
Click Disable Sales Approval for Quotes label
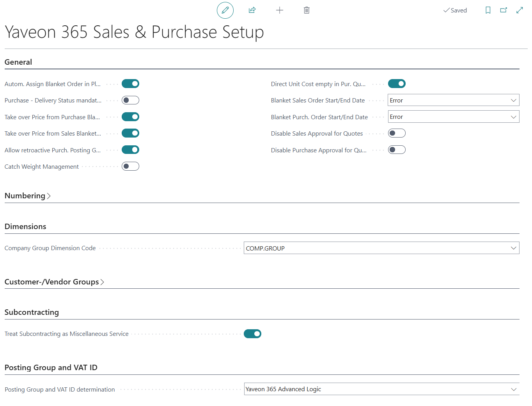click(x=317, y=134)
